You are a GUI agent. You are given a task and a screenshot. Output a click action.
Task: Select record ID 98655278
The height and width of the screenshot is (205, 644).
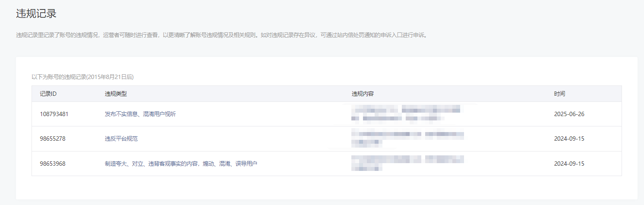(x=53, y=139)
